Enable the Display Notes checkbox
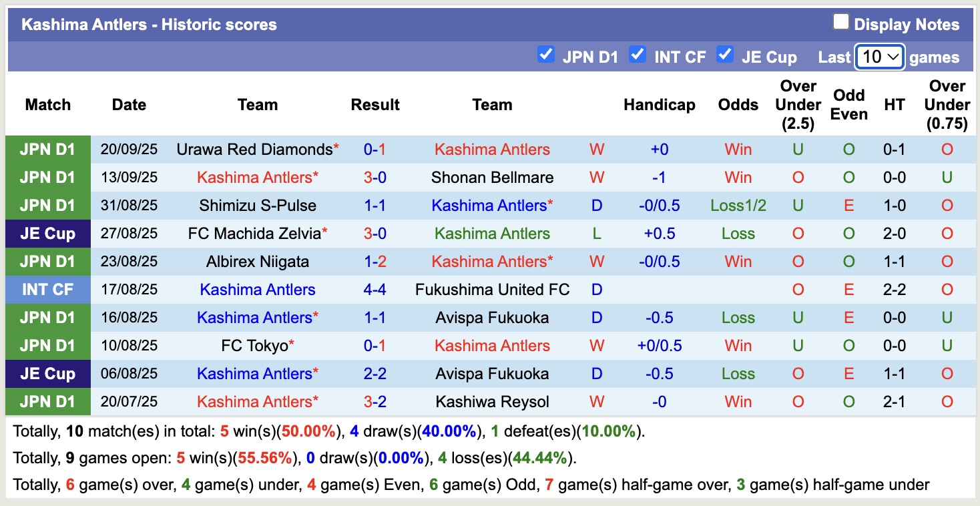Viewport: 980px width, 506px height. click(840, 23)
